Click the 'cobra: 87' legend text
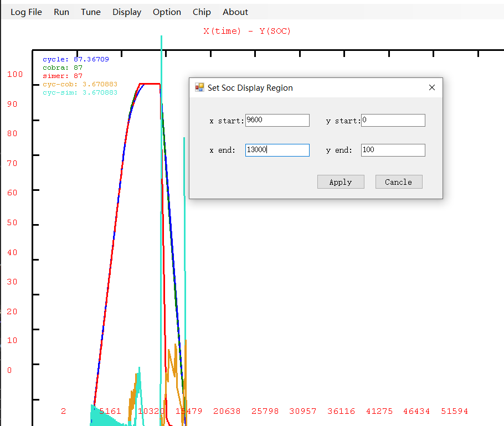The image size is (504, 426). click(x=63, y=67)
